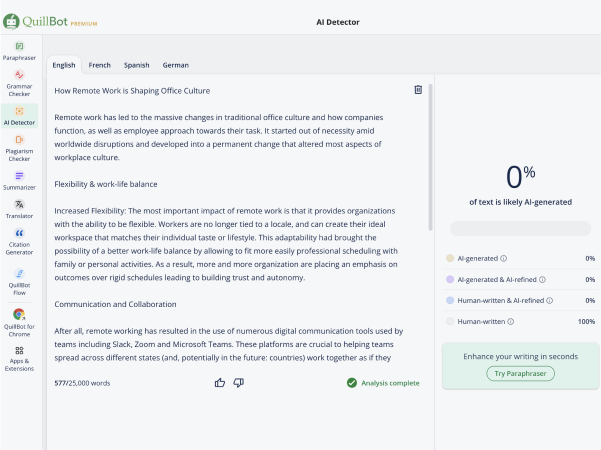Open the Translator tool
The width and height of the screenshot is (601, 450).
pyautogui.click(x=20, y=209)
